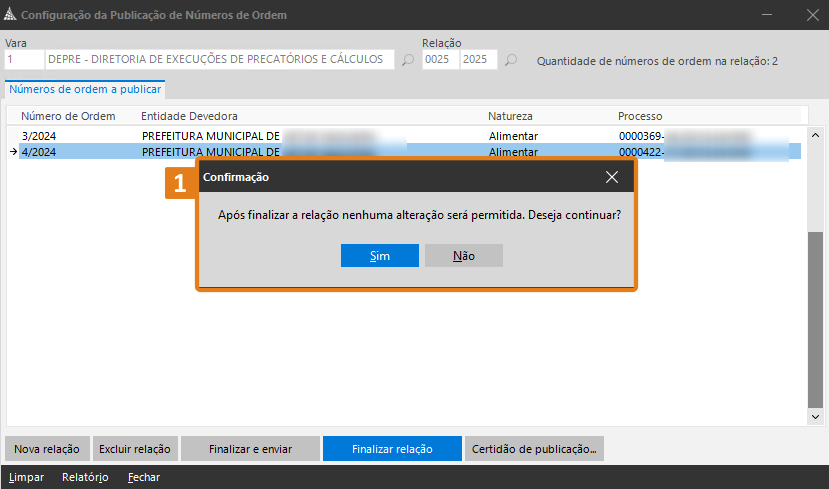
Task: Confirm by pressing Sim
Action: 379,256
